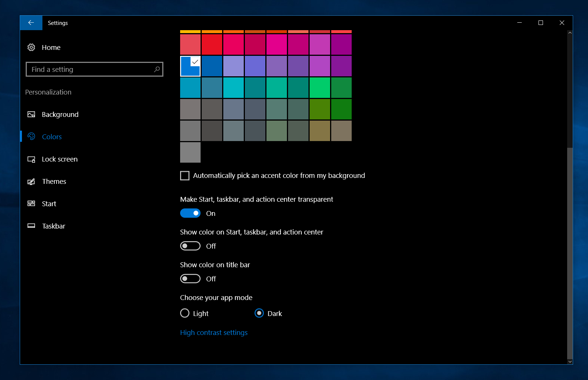588x380 pixels.
Task: Click the Start tiles icon
Action: tap(31, 204)
